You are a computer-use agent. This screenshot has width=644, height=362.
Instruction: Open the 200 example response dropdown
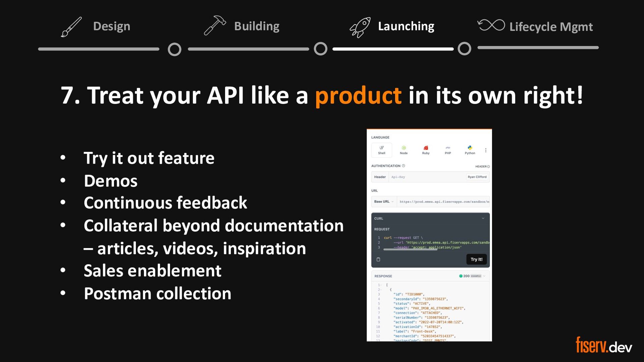tap(472, 276)
